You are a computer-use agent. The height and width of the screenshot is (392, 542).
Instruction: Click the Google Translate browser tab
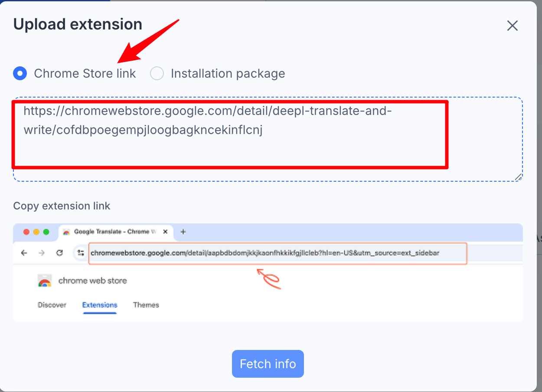[x=116, y=232]
